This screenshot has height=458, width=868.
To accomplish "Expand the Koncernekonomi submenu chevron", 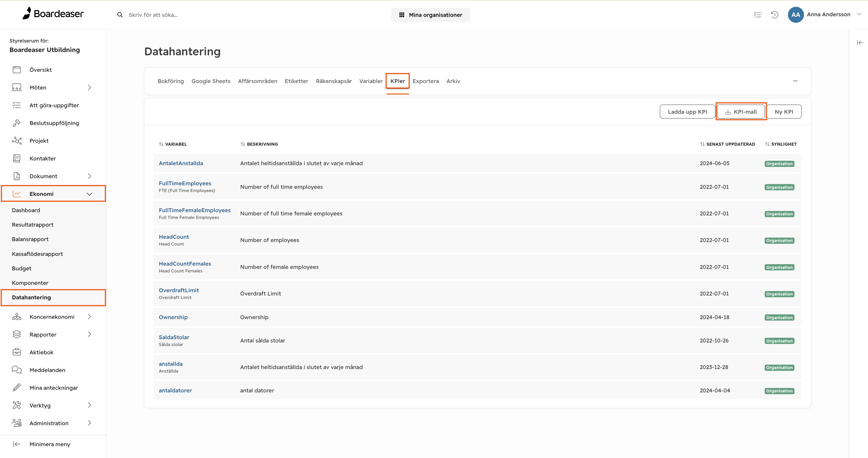I will click(x=89, y=317).
